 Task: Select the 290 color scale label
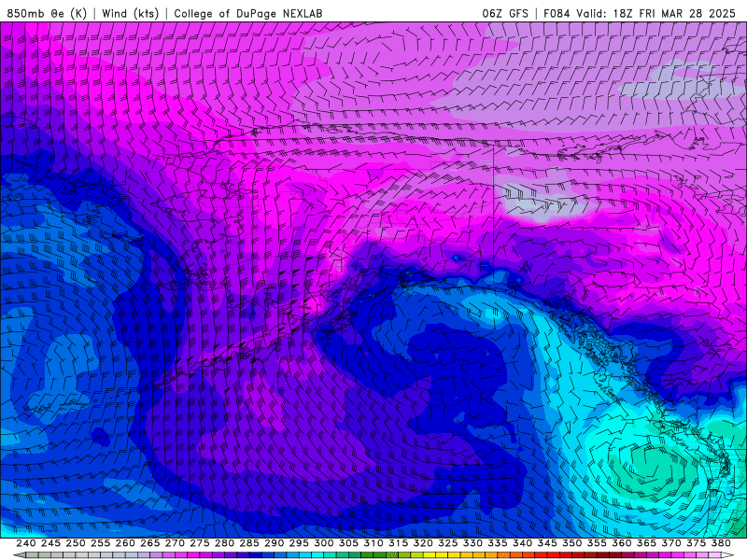point(274,543)
